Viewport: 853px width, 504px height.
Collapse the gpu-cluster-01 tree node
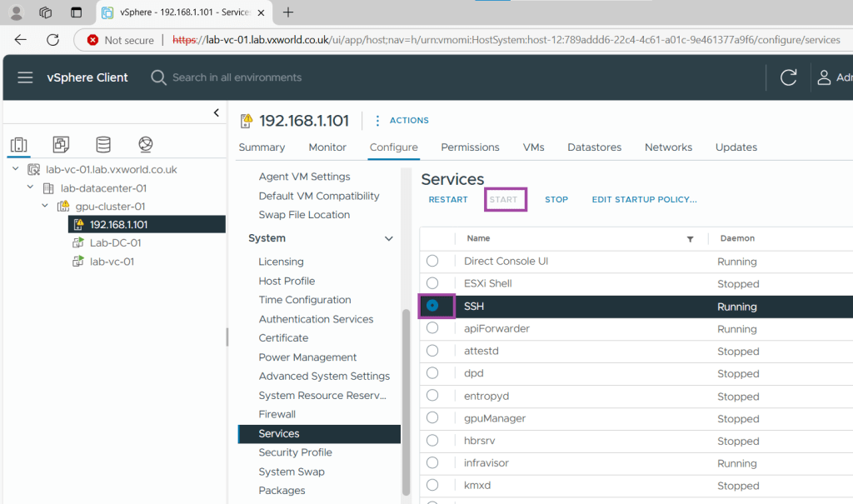(45, 206)
